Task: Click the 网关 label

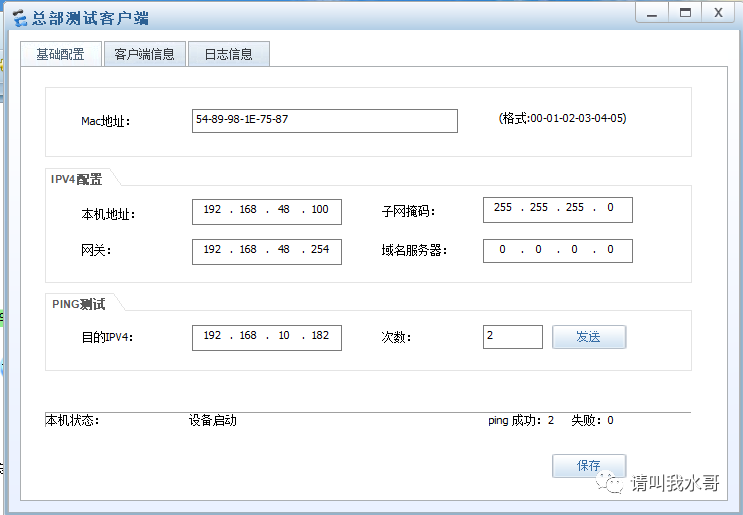Action: click(x=96, y=250)
